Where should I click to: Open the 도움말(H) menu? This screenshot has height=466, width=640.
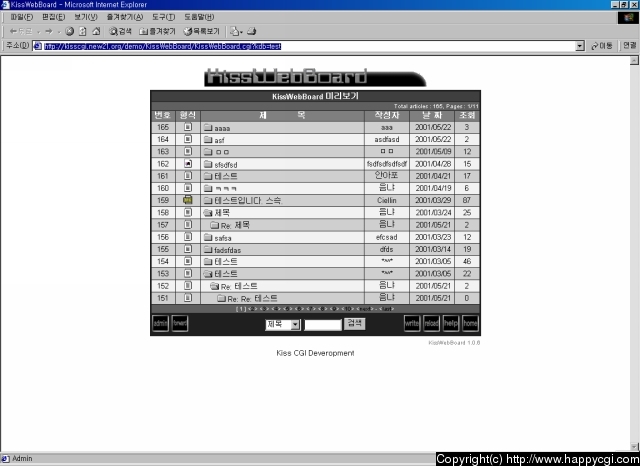click(x=199, y=17)
